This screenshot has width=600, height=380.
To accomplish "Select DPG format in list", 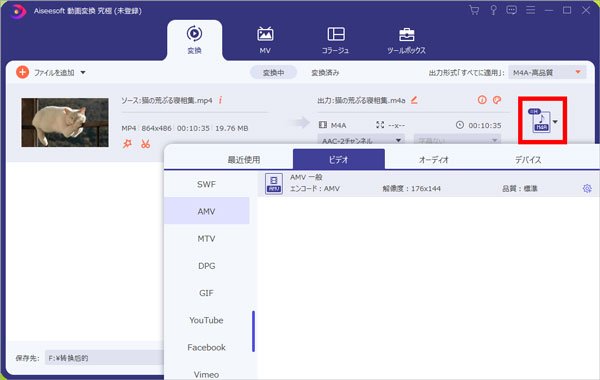I will [x=207, y=266].
